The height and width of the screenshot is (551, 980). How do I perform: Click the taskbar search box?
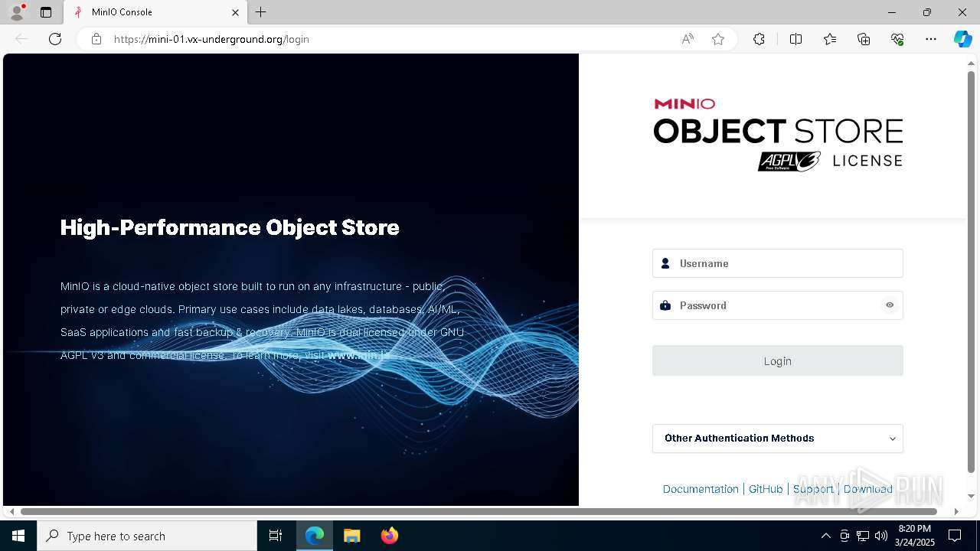point(147,536)
